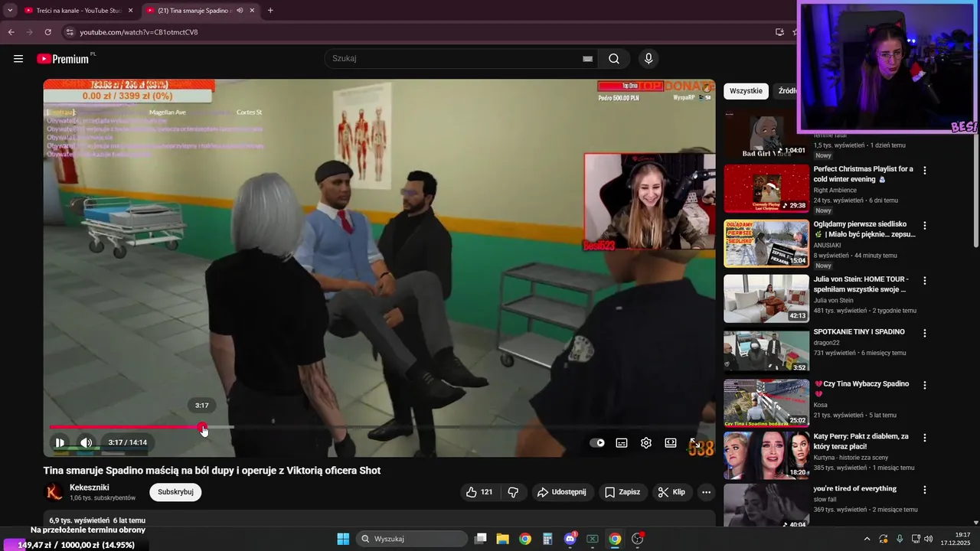Viewport: 980px width, 551px height.
Task: Reload the current page
Action: pyautogui.click(x=47, y=32)
